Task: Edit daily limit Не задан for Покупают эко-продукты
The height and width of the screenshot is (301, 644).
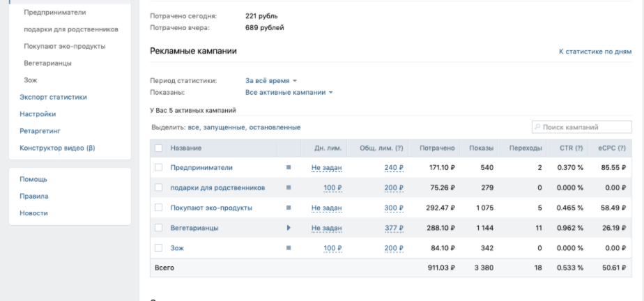Action: click(x=326, y=208)
